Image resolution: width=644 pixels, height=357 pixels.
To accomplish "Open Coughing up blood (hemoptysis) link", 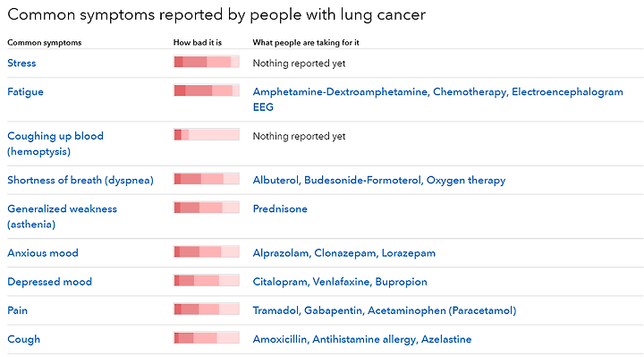I will [x=55, y=143].
